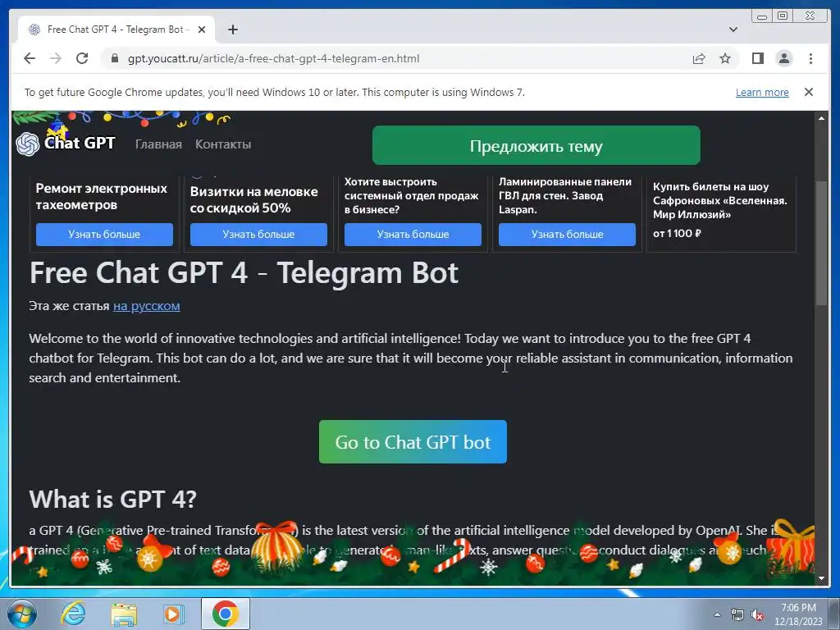Click the network tray icon
Image resolution: width=840 pixels, height=630 pixels.
pos(737,615)
